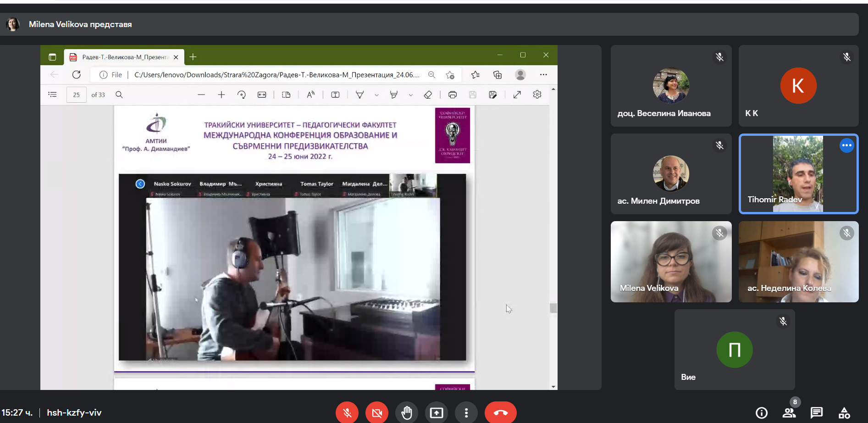Open the tab actions menu in Edge
868x423 pixels.
tap(52, 57)
